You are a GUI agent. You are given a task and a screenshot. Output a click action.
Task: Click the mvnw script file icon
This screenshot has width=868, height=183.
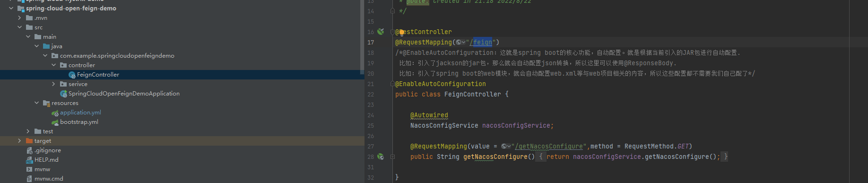tap(29, 169)
